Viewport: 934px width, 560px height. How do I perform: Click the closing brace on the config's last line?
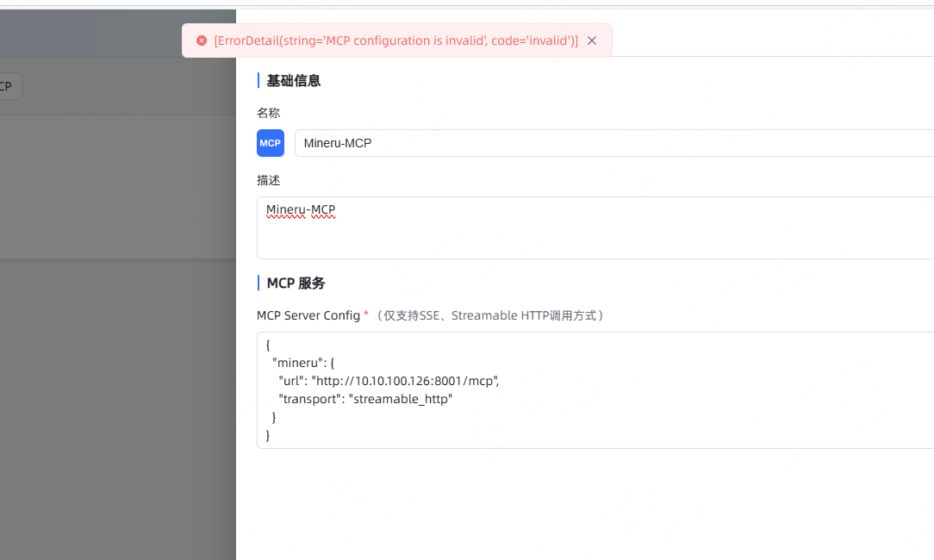[268, 435]
